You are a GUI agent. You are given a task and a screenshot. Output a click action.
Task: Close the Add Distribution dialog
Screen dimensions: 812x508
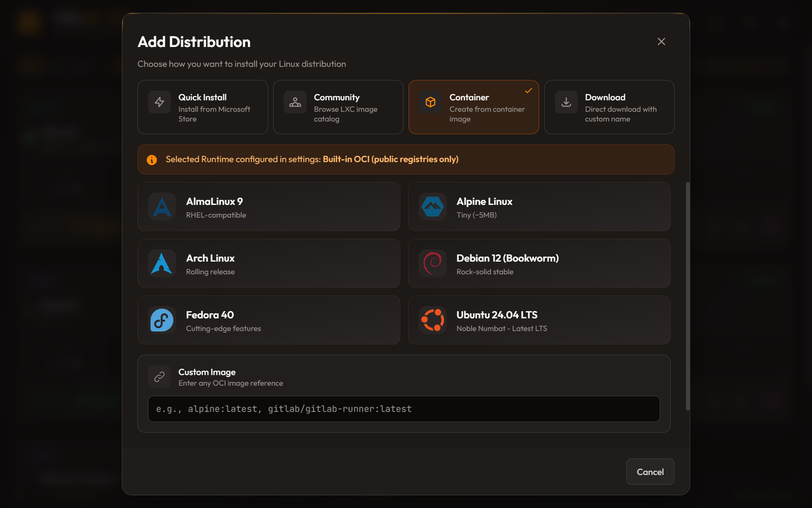661,41
